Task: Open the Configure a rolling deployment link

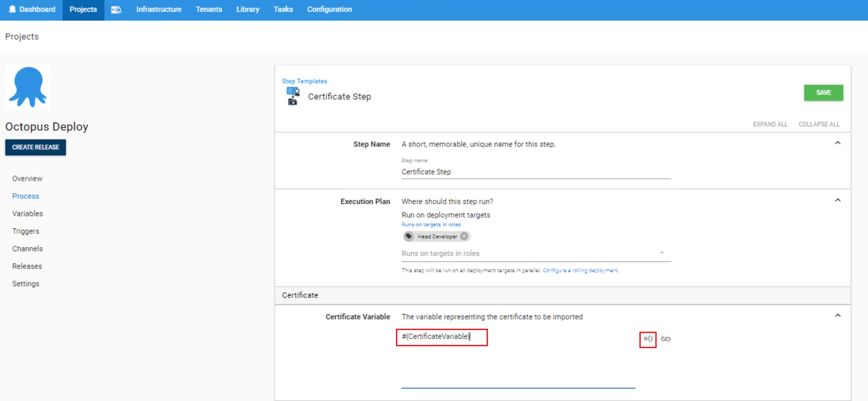Action: pos(580,270)
